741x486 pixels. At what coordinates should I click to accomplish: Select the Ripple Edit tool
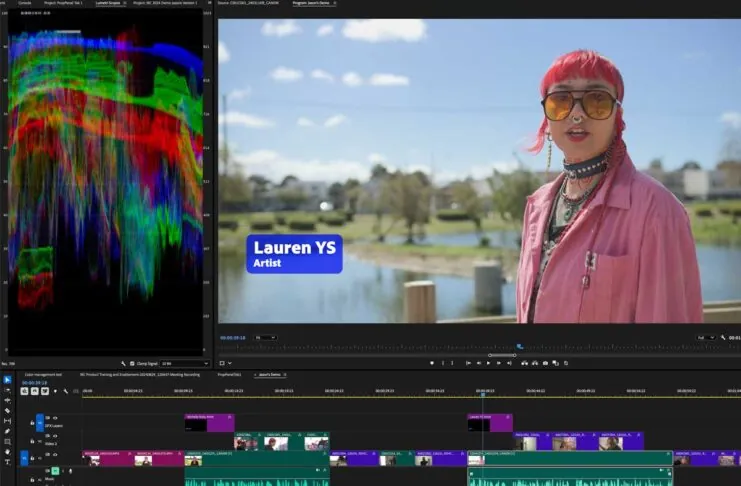pos(7,400)
